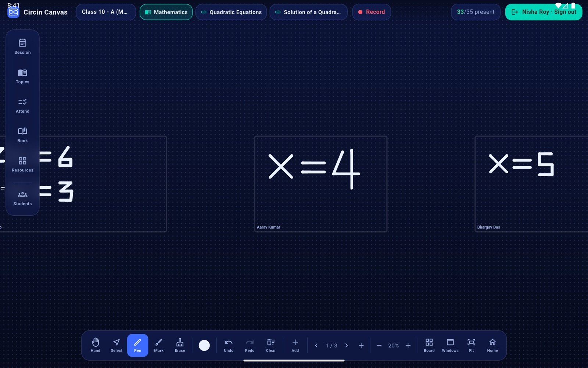Open the Book sidebar item
The width and height of the screenshot is (588, 368).
tap(22, 135)
